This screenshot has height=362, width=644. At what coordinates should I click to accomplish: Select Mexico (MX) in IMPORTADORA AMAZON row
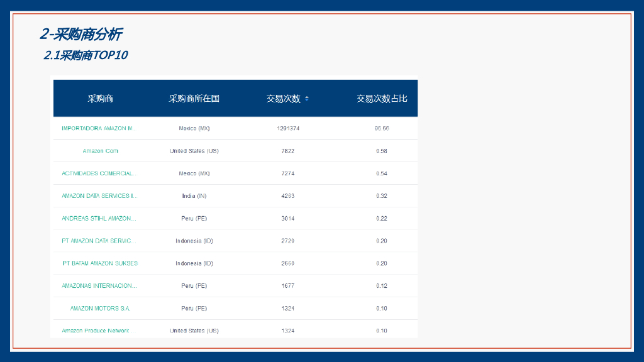194,128
